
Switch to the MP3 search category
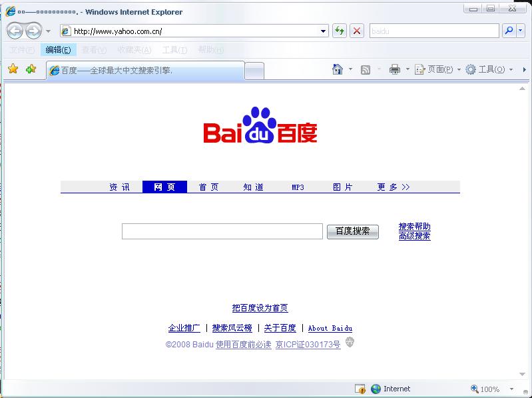click(298, 187)
